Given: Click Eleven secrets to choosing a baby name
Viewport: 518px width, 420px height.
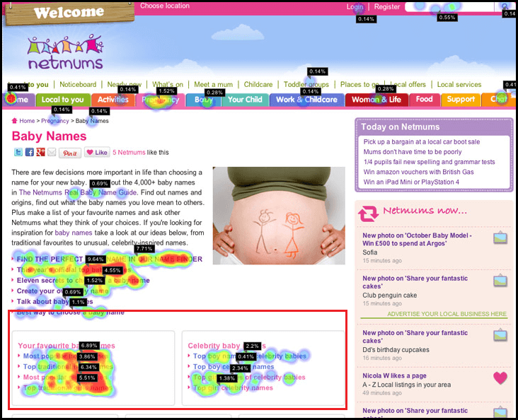Looking at the screenshot, I should [x=84, y=280].
